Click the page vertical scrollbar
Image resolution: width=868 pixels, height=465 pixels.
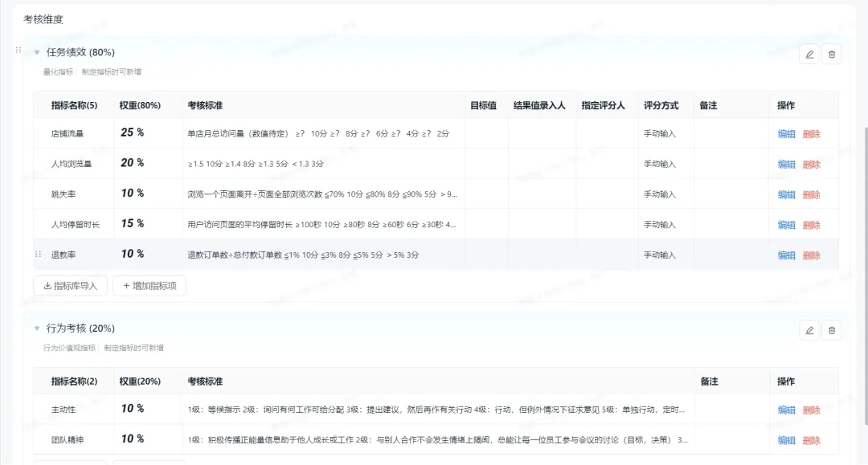[x=866, y=276]
